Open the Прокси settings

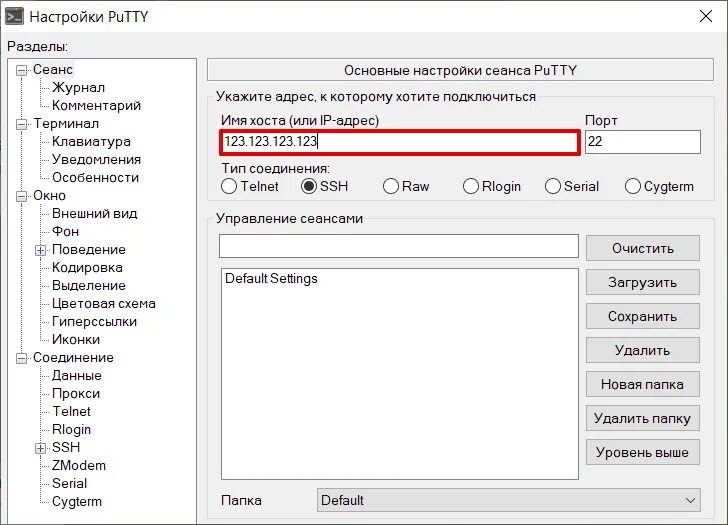click(76, 394)
